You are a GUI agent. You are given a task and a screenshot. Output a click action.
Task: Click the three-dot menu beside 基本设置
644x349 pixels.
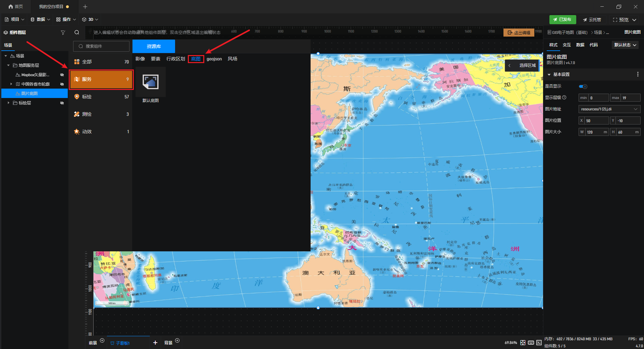tap(638, 74)
